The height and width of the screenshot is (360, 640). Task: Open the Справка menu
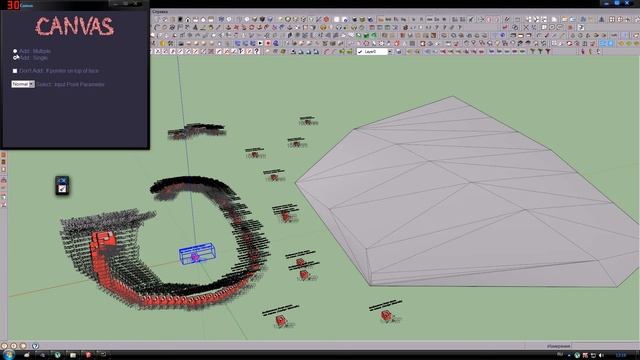tap(160, 12)
